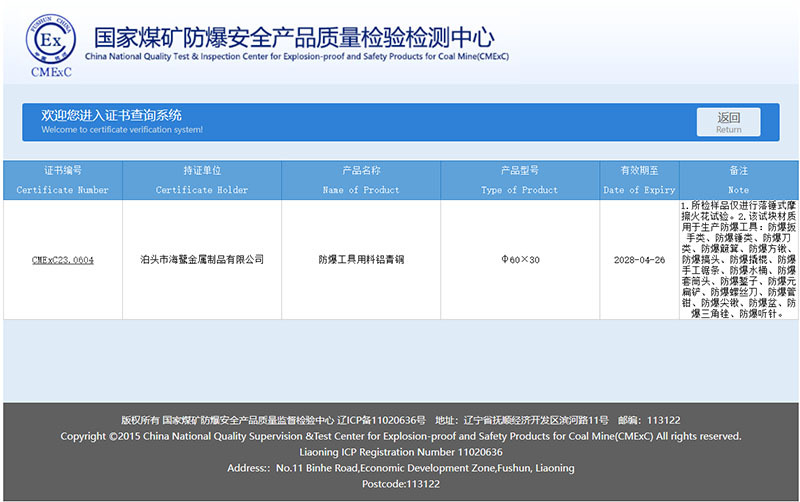Screen dimensions: 800x502
Task: Click the 产品型号 Type of Product header
Action: point(520,180)
